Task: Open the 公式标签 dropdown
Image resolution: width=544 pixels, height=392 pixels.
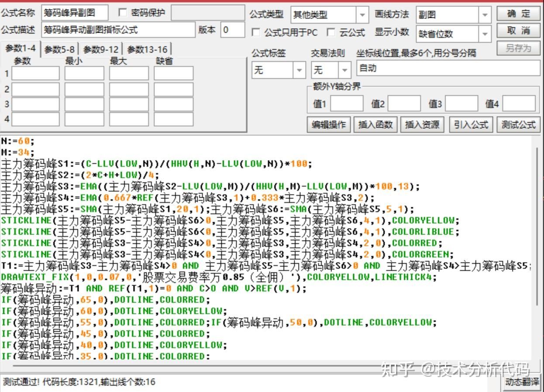Action: point(300,70)
